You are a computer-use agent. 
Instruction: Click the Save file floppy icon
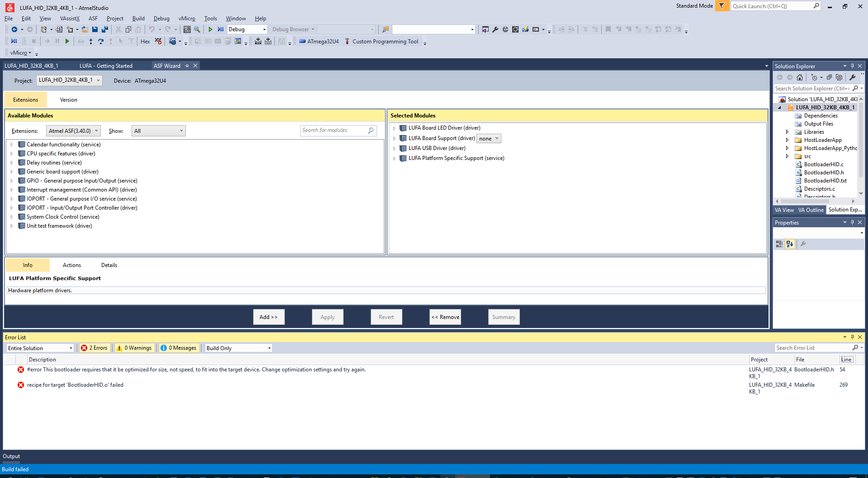tap(95, 29)
